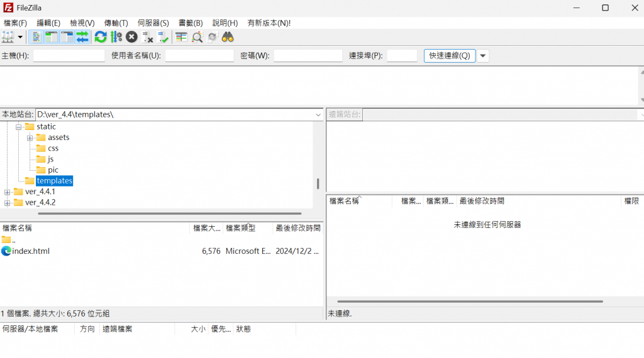
Task: Click the queue 方向 column header
Action: coord(87,329)
